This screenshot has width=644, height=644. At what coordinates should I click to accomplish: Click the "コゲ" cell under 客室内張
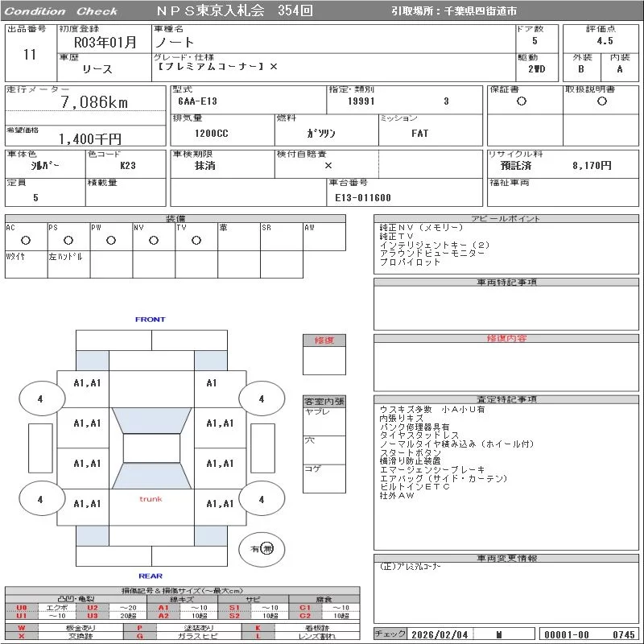tap(324, 478)
